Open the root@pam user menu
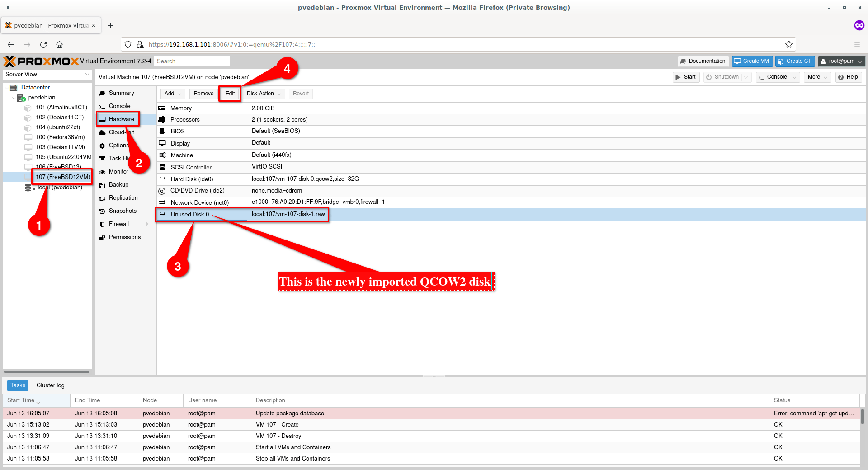The image size is (868, 470). click(x=841, y=61)
